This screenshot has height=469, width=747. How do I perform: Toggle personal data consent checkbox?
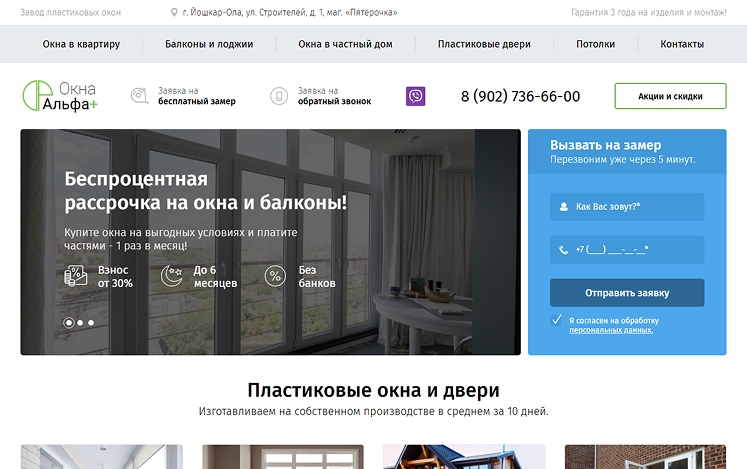click(x=556, y=320)
